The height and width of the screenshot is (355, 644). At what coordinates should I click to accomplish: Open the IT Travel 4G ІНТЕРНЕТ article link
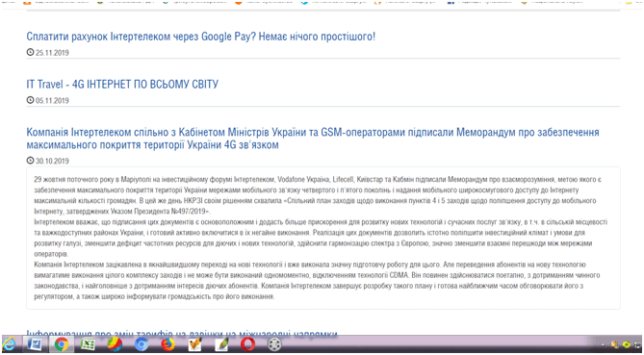[x=122, y=84]
